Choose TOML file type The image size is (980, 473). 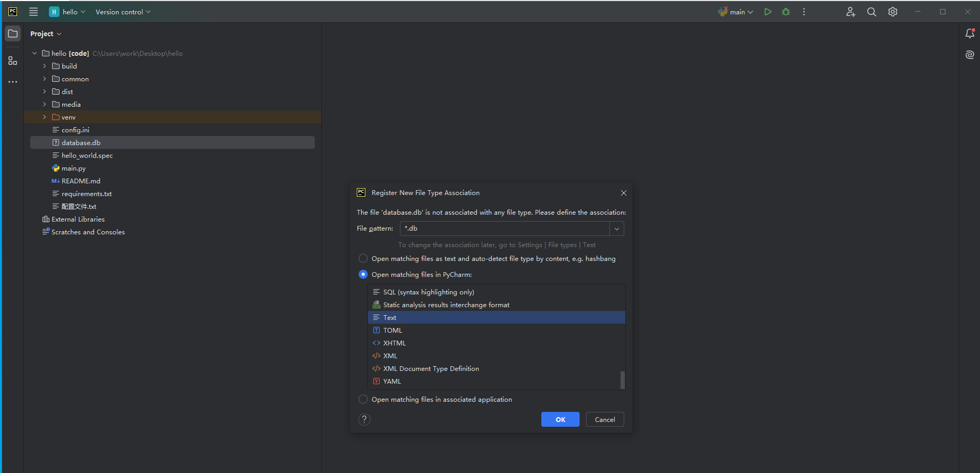tap(497, 330)
